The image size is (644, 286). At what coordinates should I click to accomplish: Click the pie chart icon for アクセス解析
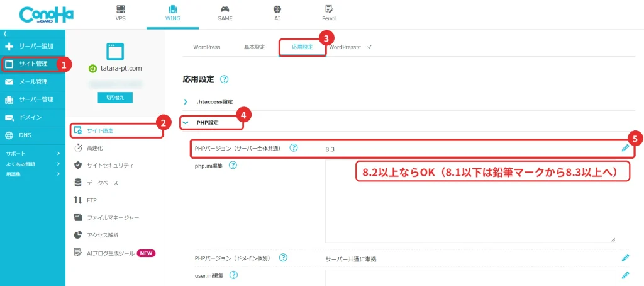click(x=78, y=235)
